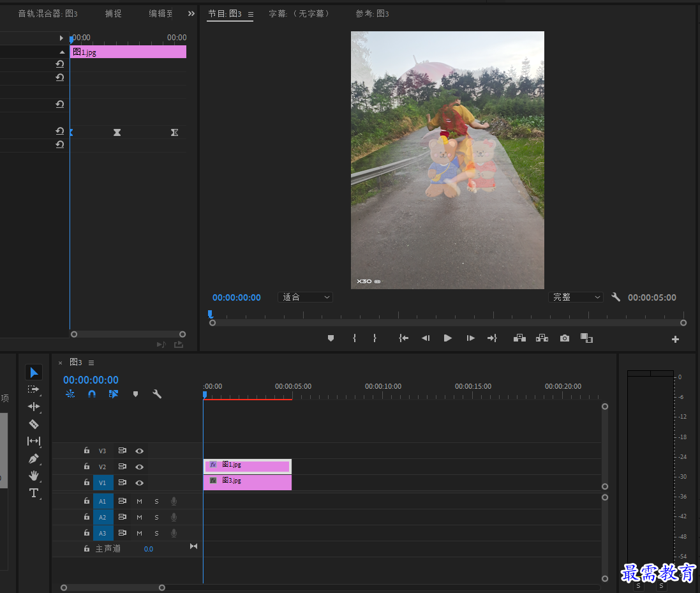Image resolution: width=700 pixels, height=593 pixels.
Task: Switch to 字幕: (无字幕) tab
Action: click(299, 14)
